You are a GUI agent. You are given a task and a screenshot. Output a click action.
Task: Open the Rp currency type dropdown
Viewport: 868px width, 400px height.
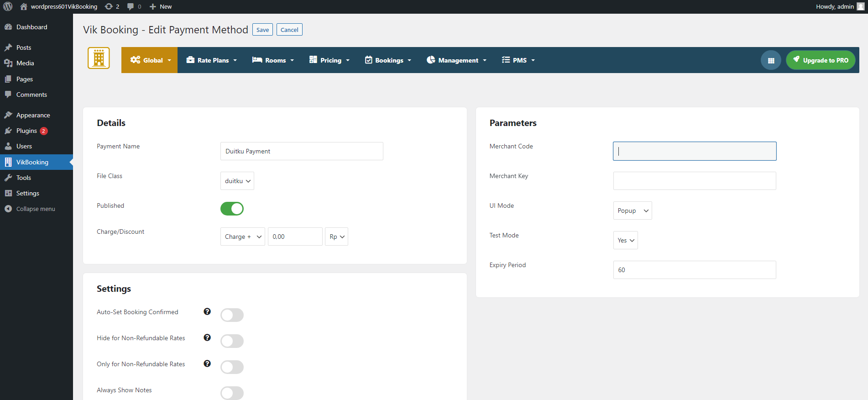coord(336,237)
